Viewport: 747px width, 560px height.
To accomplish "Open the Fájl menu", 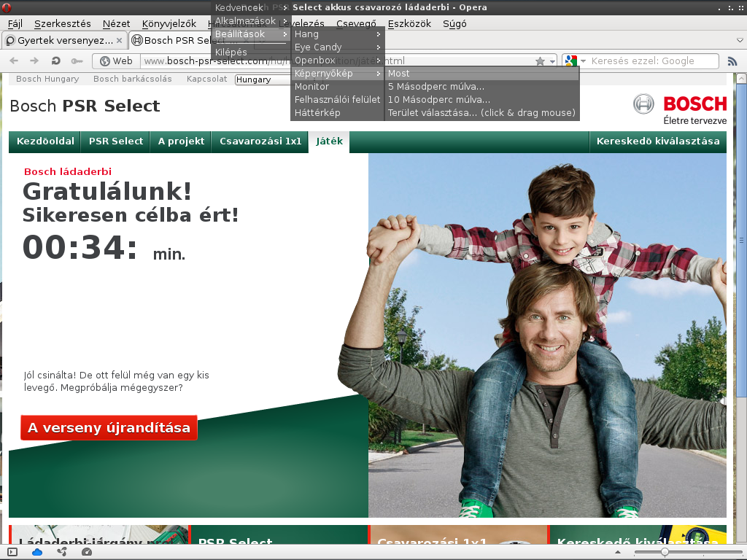I will (x=15, y=24).
